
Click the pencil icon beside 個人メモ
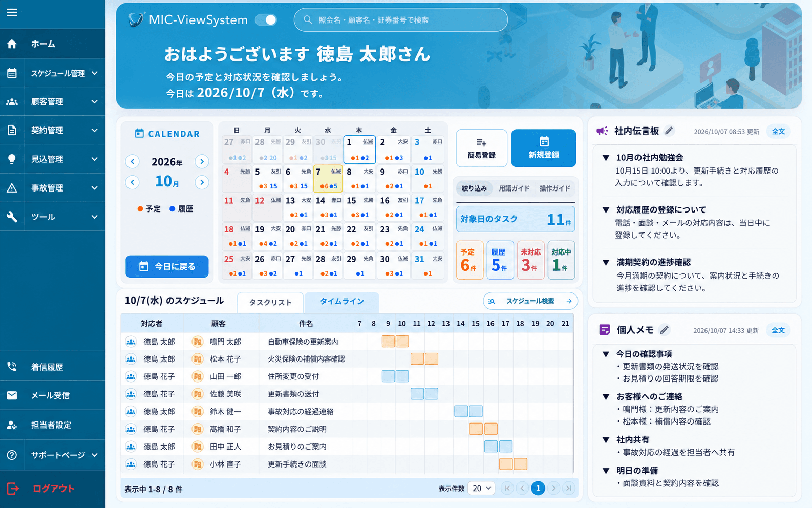coord(664,330)
